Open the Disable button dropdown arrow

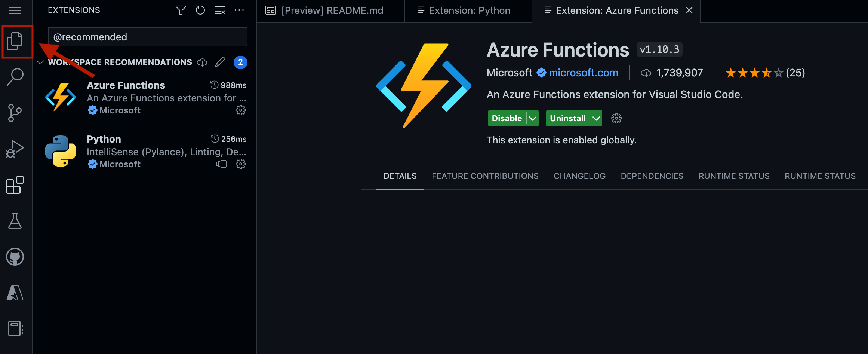533,119
